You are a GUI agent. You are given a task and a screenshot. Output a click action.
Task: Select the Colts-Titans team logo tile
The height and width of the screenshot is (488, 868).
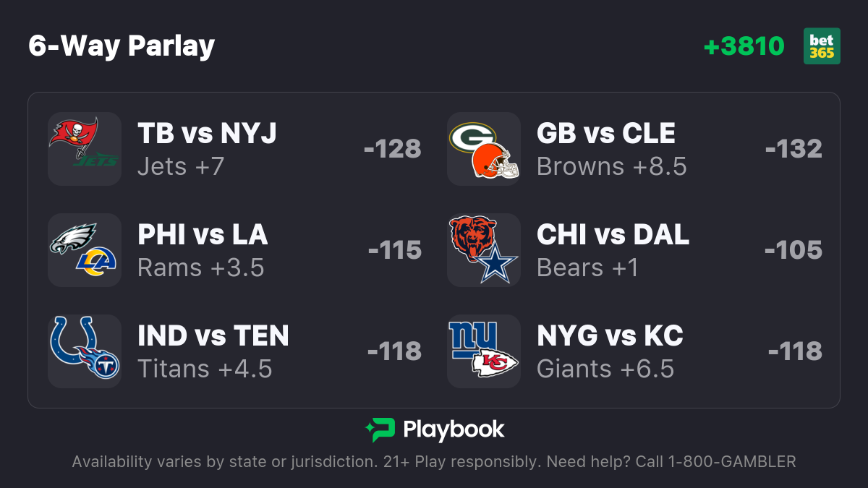[85, 351]
